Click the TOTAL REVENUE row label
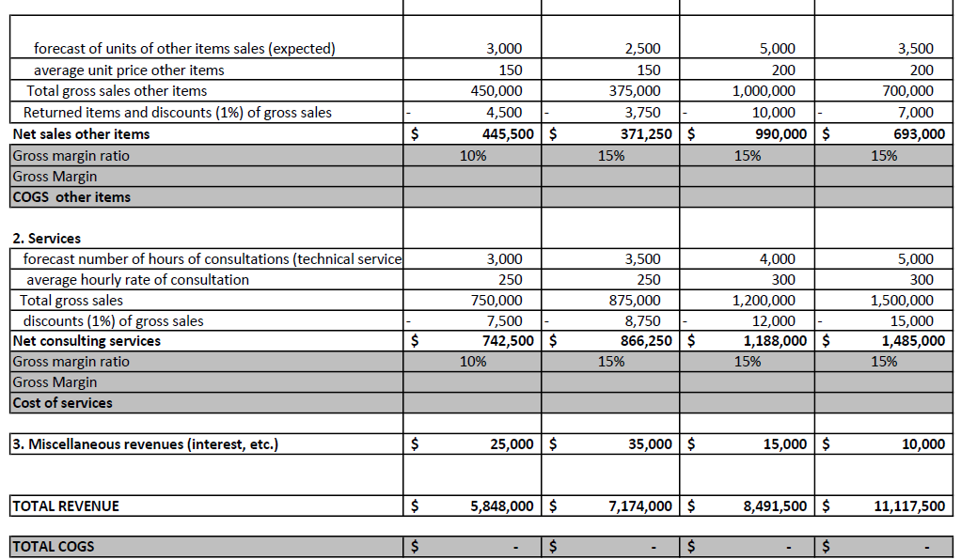This screenshot has height=560, width=961. 66,506
